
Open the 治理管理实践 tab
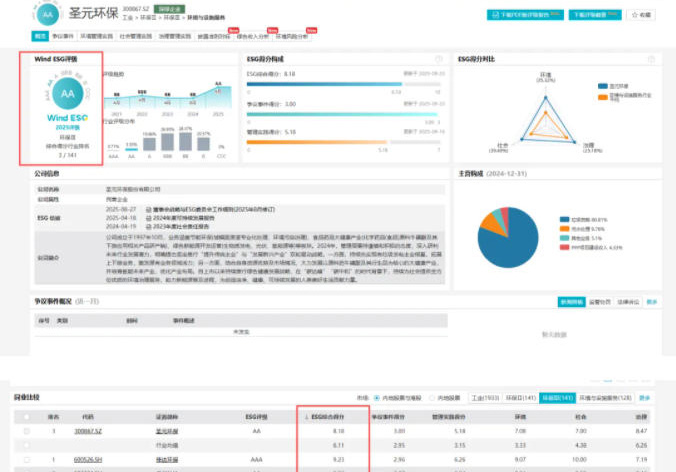175,36
